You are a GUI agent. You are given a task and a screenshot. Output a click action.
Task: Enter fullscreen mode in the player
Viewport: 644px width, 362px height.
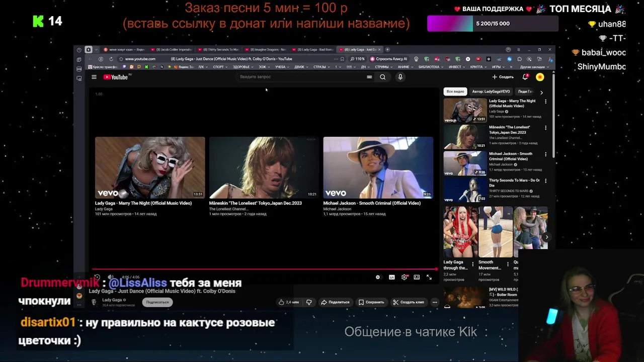[429, 277]
